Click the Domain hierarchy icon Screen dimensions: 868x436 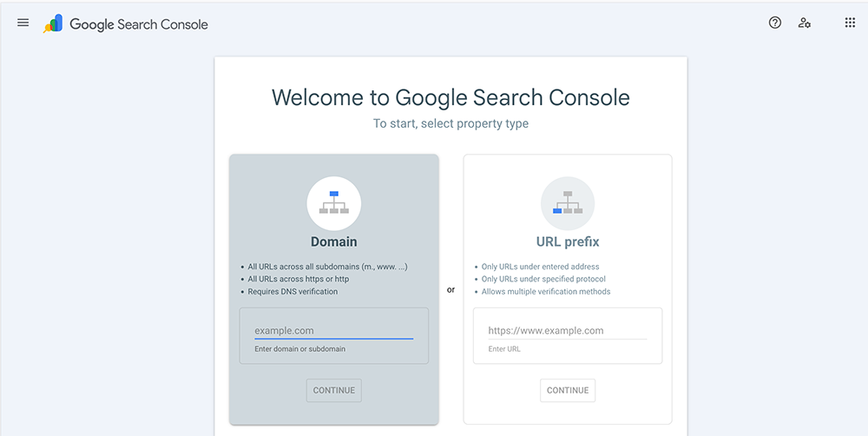tap(334, 203)
